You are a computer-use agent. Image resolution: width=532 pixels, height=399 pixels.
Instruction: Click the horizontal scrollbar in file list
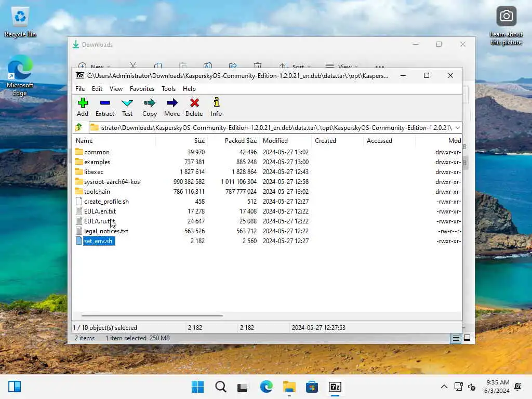(x=152, y=315)
